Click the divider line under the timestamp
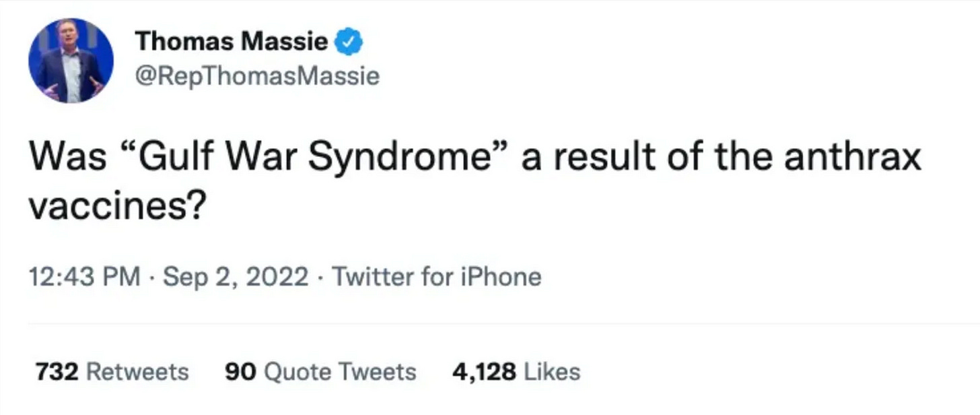Viewport: 980px width, 415px height. pos(503,323)
